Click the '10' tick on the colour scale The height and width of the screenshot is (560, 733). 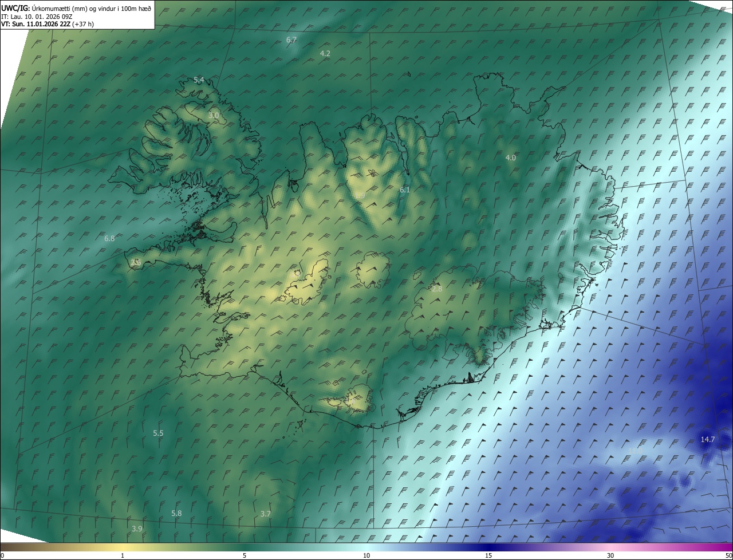366,556
